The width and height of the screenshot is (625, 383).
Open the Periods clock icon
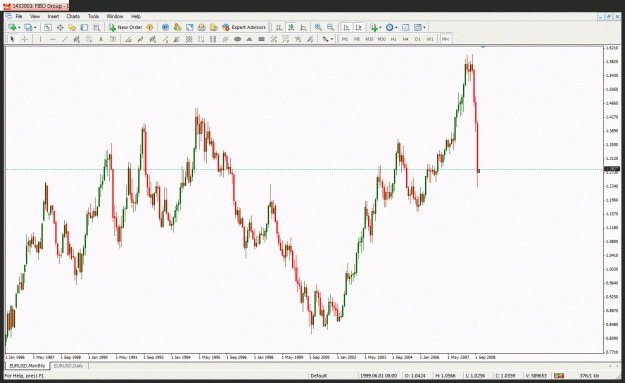pos(389,27)
